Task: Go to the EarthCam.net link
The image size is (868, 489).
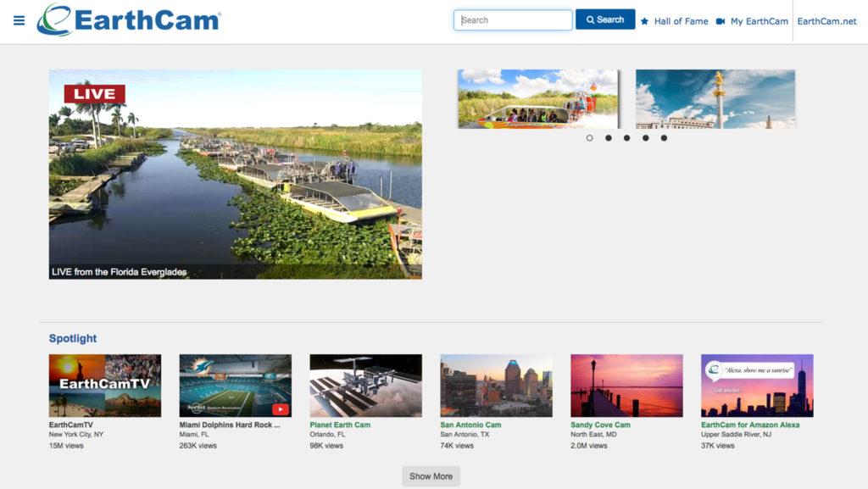Action: (x=826, y=21)
